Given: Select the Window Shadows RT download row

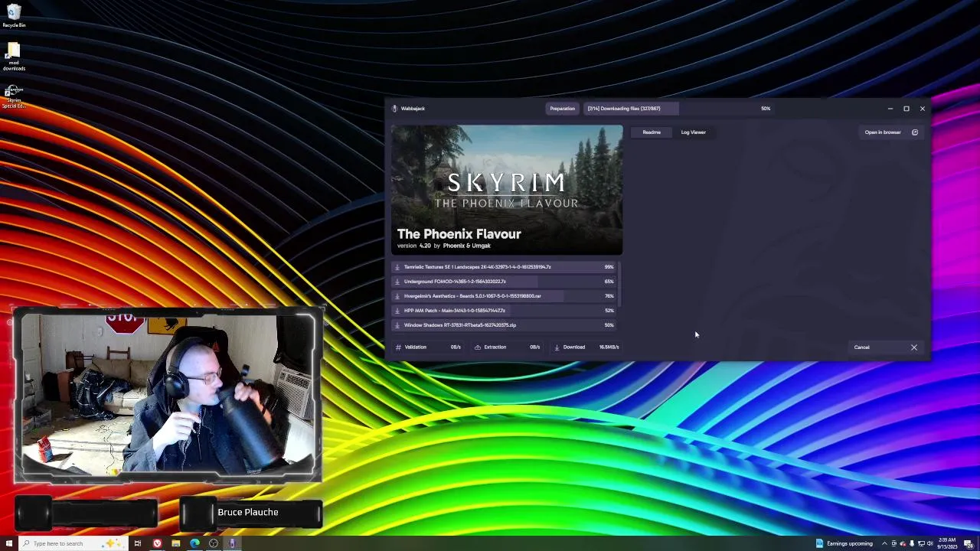Looking at the screenshot, I should click(505, 325).
